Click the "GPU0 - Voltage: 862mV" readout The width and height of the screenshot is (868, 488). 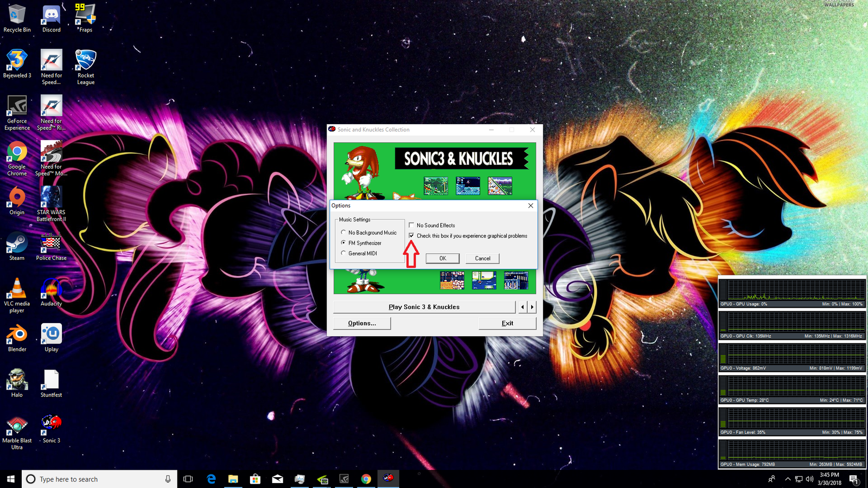pos(743,368)
